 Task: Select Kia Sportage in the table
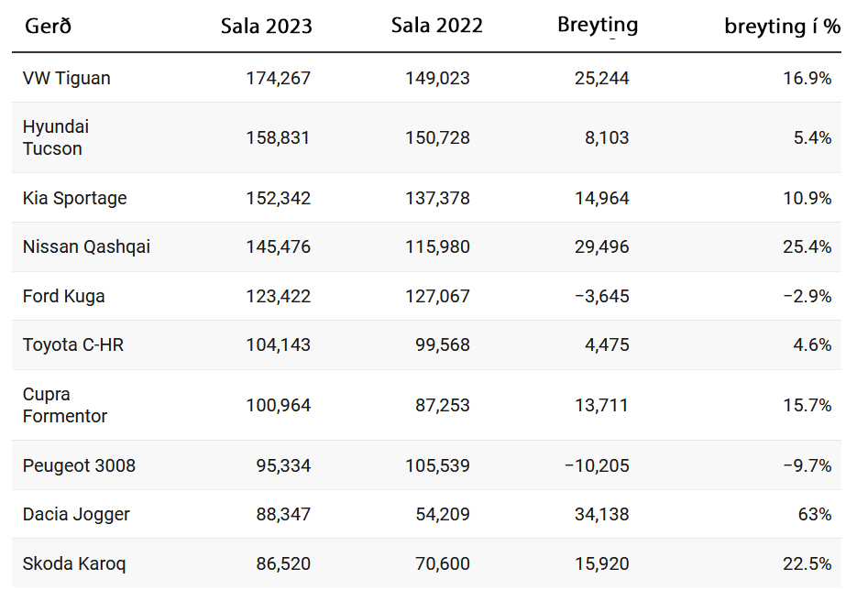tap(74, 199)
